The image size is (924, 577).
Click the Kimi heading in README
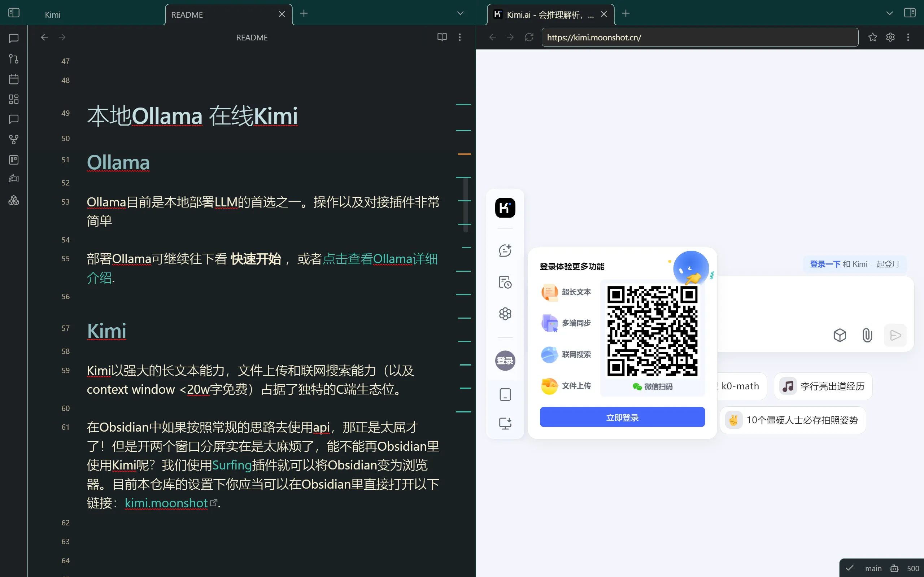click(106, 331)
